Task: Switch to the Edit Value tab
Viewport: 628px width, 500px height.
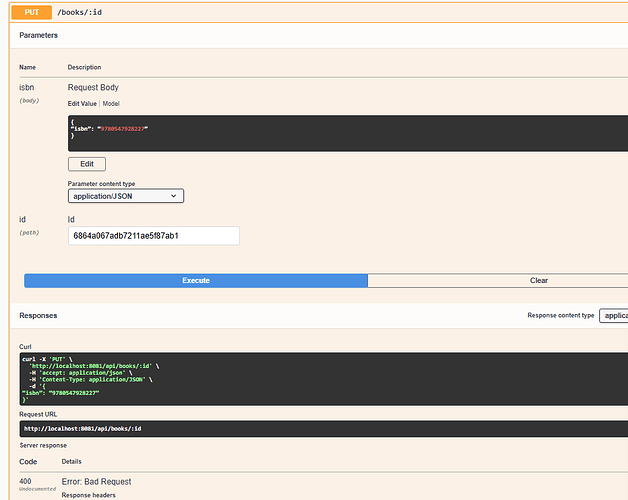Action: coord(82,103)
